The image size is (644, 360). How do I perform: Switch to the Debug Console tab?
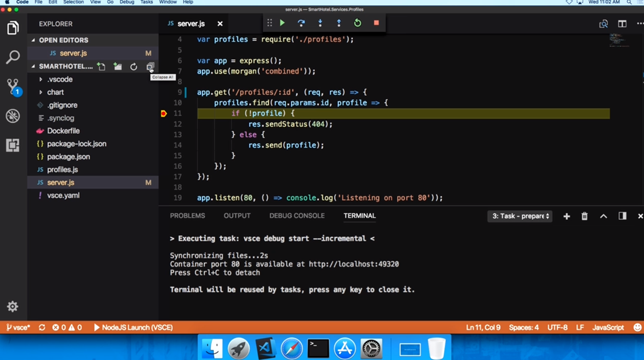[x=297, y=215]
